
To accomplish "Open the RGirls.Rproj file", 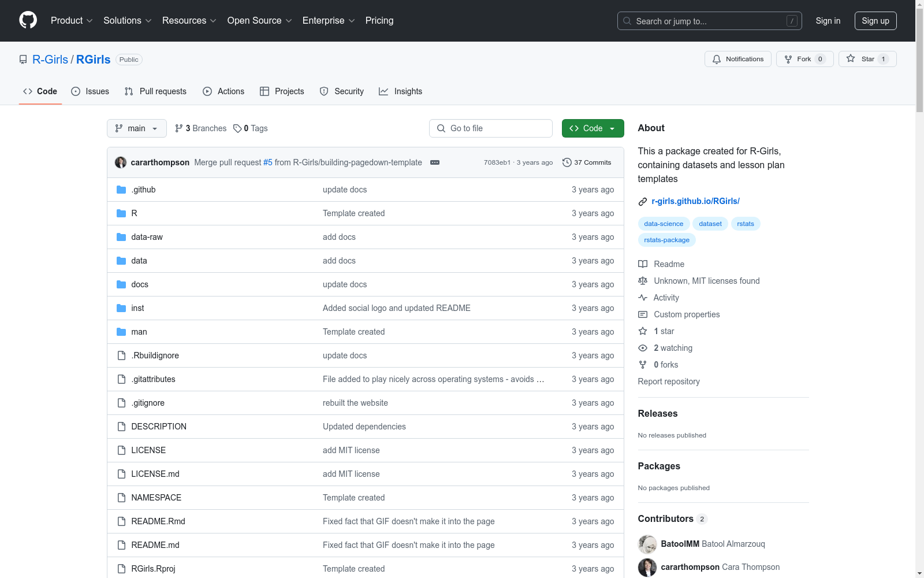I will click(x=154, y=569).
